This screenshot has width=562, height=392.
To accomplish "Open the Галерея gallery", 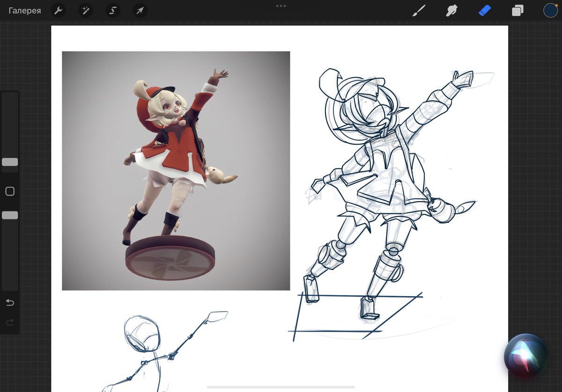I will coord(24,10).
